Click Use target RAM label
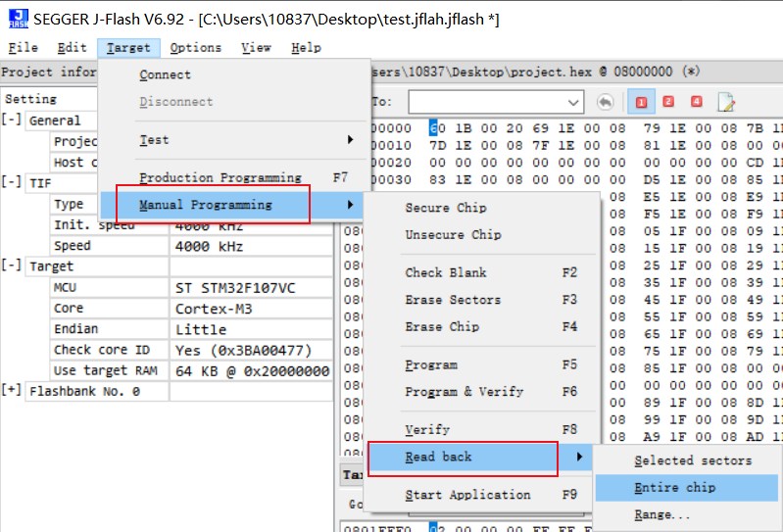The width and height of the screenshot is (783, 532). (106, 370)
